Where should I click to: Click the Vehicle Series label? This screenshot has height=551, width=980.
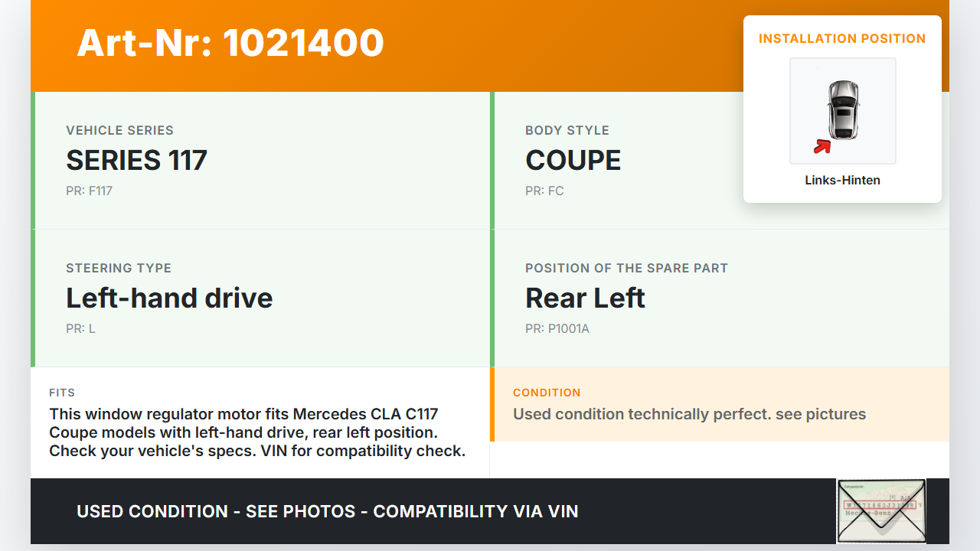(119, 130)
